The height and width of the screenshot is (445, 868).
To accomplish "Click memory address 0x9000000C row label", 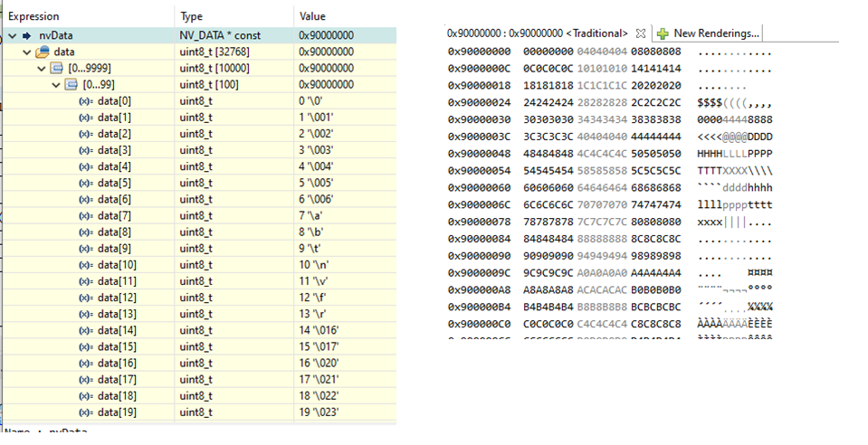I will (480, 69).
